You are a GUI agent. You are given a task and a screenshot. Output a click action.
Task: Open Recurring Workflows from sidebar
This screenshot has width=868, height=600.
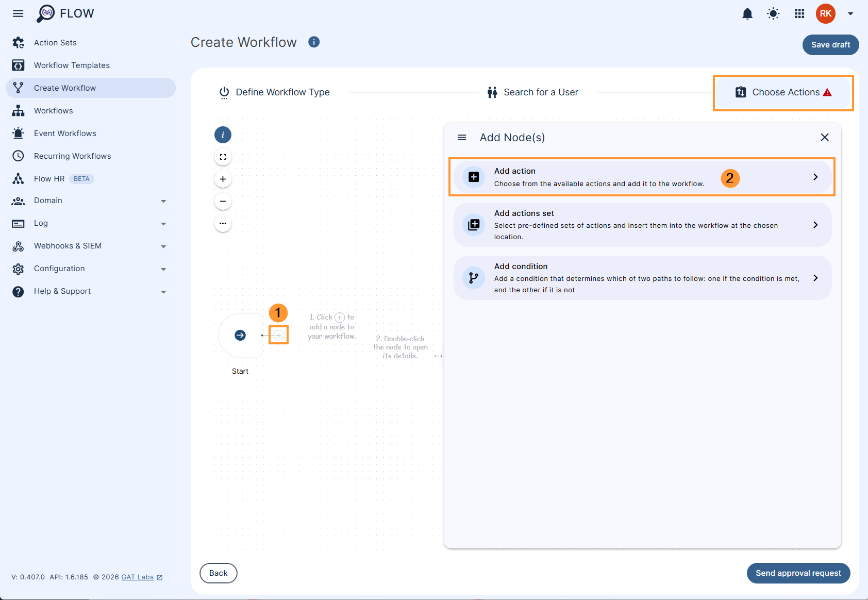tap(72, 156)
